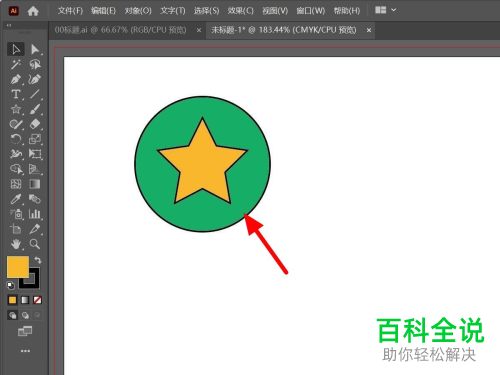The height and width of the screenshot is (375, 500).
Task: Close the 00标题.ai tab
Action: pos(199,30)
